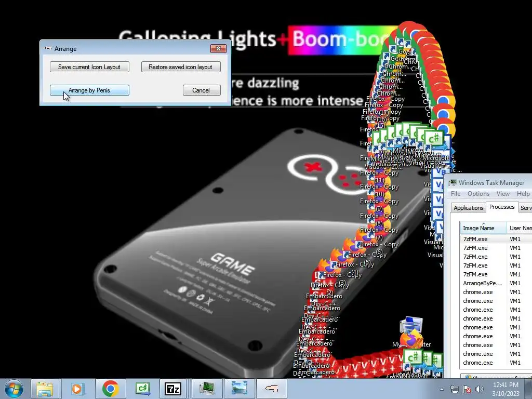Launch Windows Media Player from taskbar
The width and height of the screenshot is (532, 399).
(77, 389)
